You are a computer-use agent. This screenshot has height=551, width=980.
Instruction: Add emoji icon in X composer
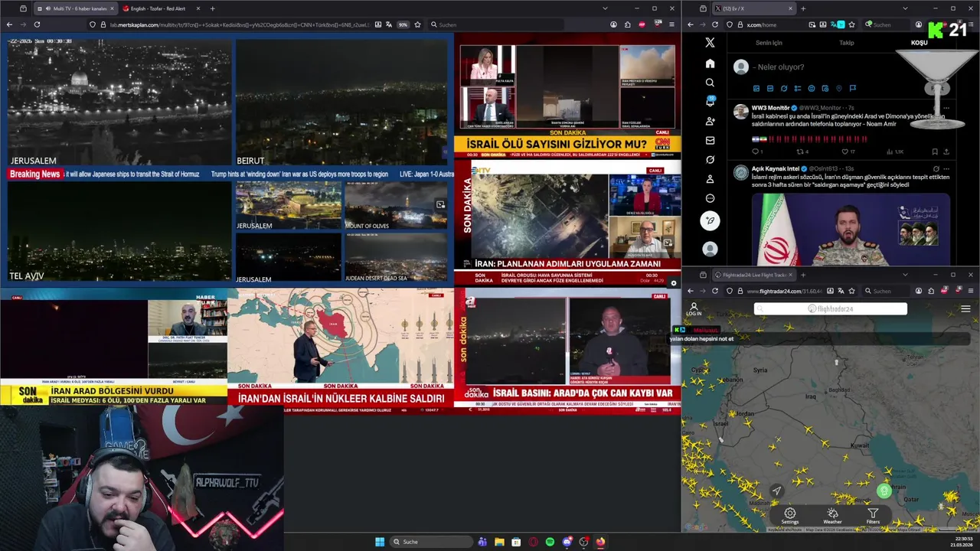point(811,89)
